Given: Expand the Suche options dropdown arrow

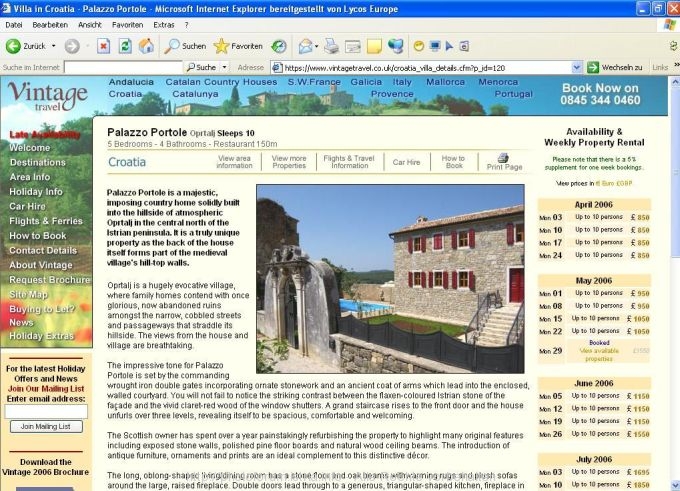Looking at the screenshot, I should 224,67.
